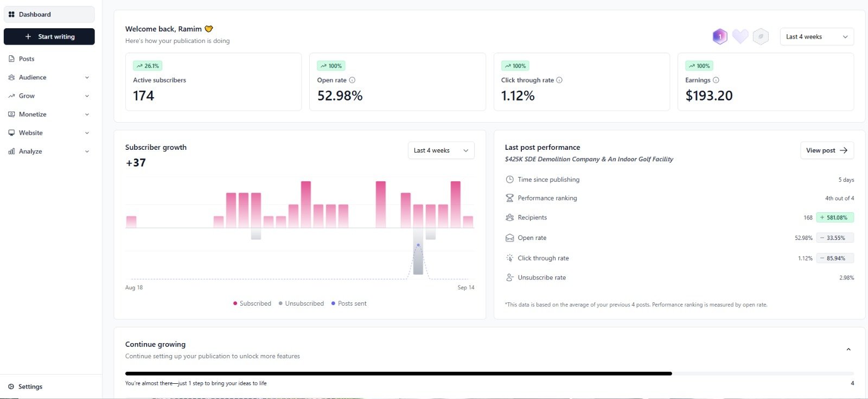Open the top-right Last 4 weeks dropdown

[x=816, y=37]
